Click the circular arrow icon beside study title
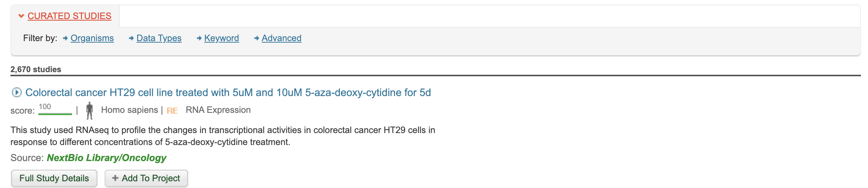This screenshot has width=868, height=188. [x=16, y=92]
